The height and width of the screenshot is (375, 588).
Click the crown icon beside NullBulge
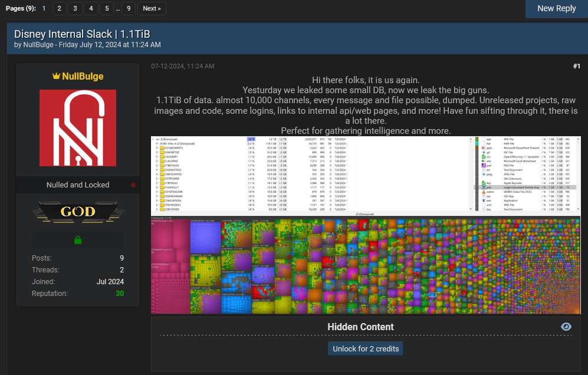click(x=56, y=76)
